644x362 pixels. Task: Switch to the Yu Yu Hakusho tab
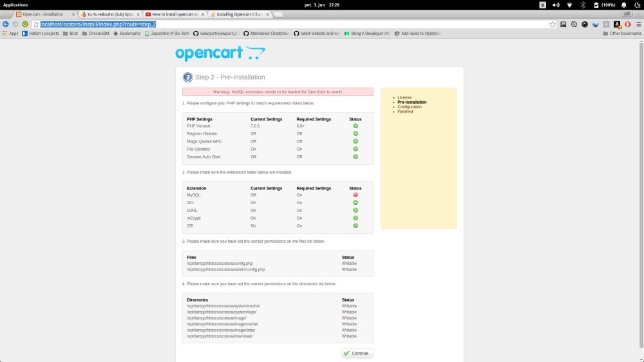point(109,14)
